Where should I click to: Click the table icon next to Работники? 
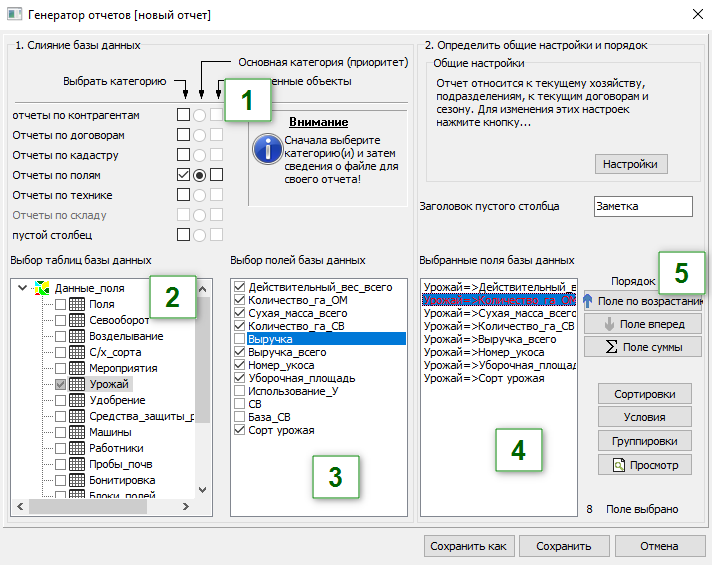[x=77, y=448]
